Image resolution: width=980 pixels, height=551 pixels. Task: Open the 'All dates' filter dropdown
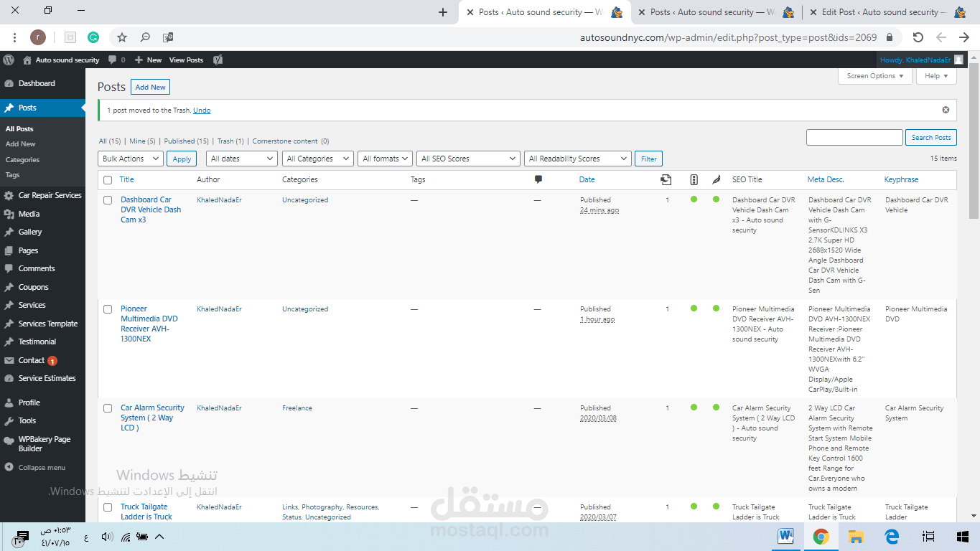[x=242, y=159]
